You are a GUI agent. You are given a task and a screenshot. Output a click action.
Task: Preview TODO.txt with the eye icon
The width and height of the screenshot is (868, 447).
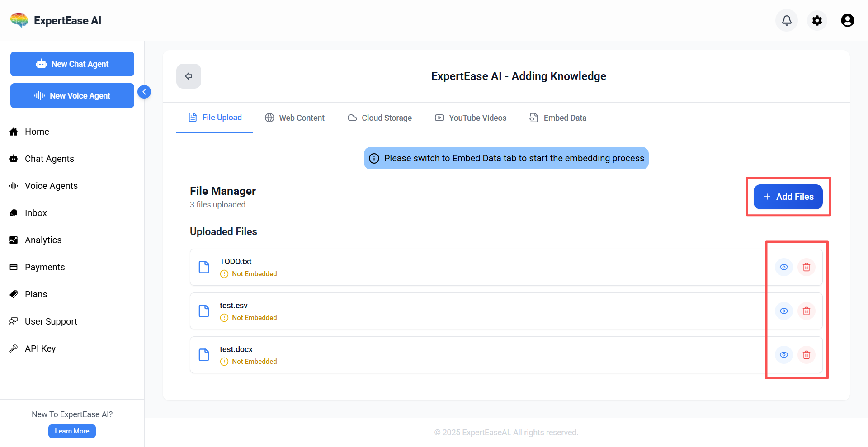point(784,267)
